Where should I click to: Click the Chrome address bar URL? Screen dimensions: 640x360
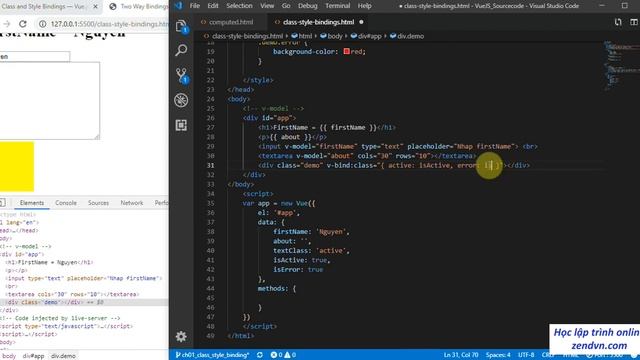click(109, 24)
